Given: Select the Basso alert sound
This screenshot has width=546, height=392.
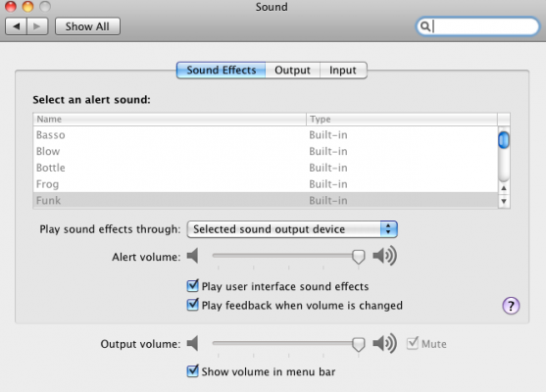Looking at the screenshot, I should click(x=266, y=134).
